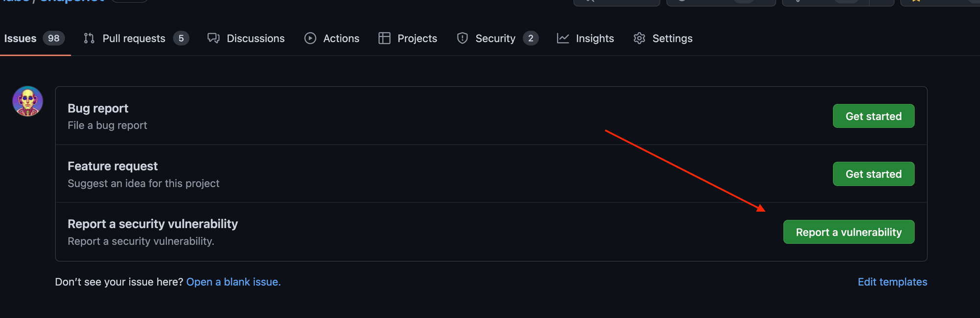Viewport: 980px width, 318px height.
Task: Click the Pull requests counter badge showing 5
Action: [x=181, y=38]
